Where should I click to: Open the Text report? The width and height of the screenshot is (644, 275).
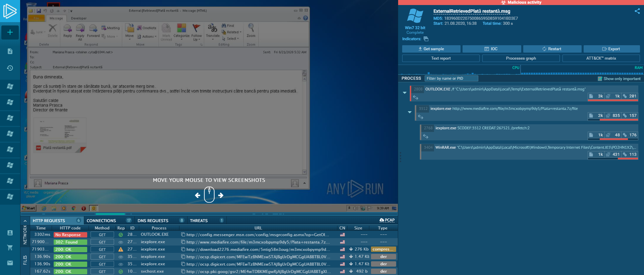[441, 58]
